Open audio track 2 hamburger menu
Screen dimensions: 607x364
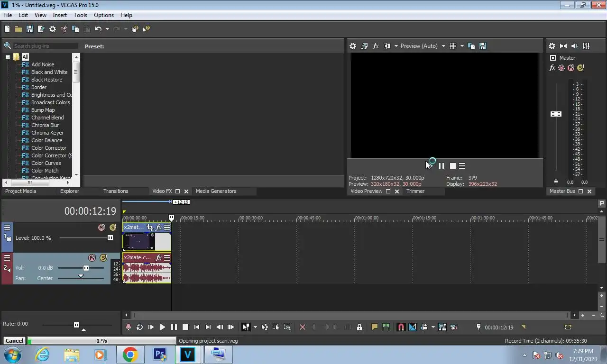click(7, 258)
